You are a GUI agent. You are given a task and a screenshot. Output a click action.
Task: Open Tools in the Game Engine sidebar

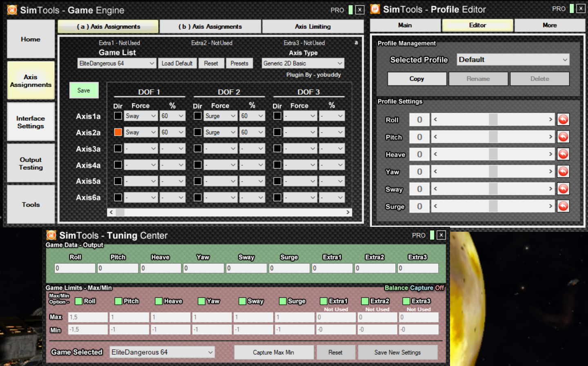pos(31,204)
